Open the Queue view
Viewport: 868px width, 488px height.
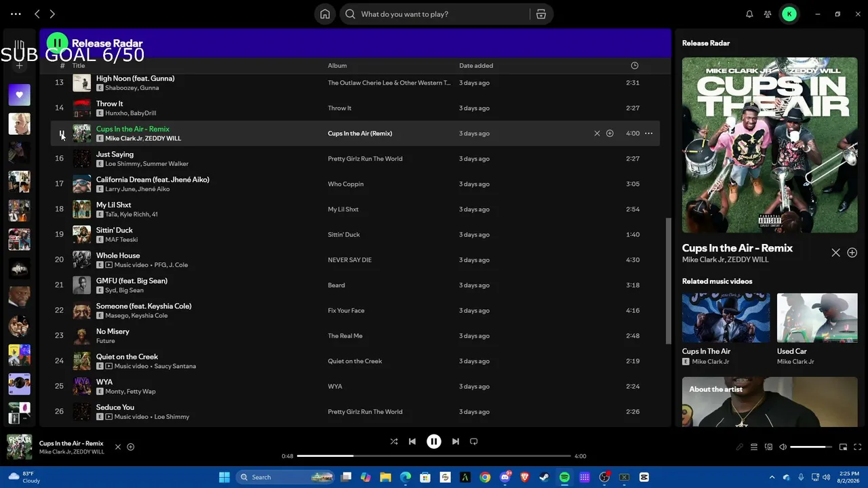[753, 447]
